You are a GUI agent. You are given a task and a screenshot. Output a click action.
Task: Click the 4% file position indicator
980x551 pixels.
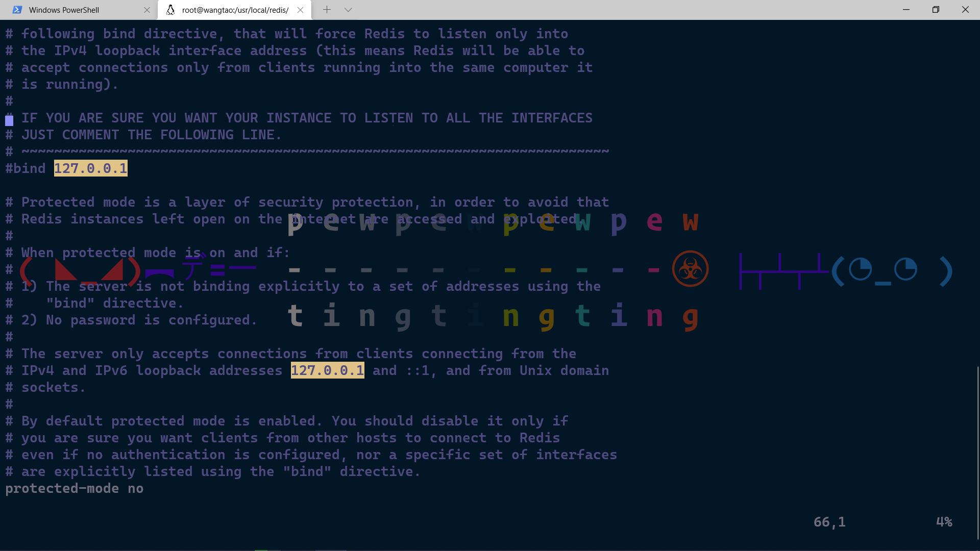click(x=944, y=522)
